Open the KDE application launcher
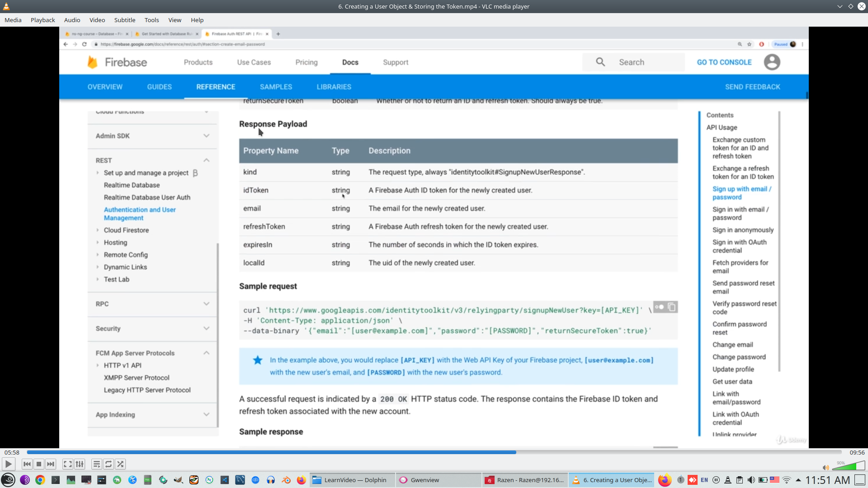868x488 pixels. tap(8, 480)
